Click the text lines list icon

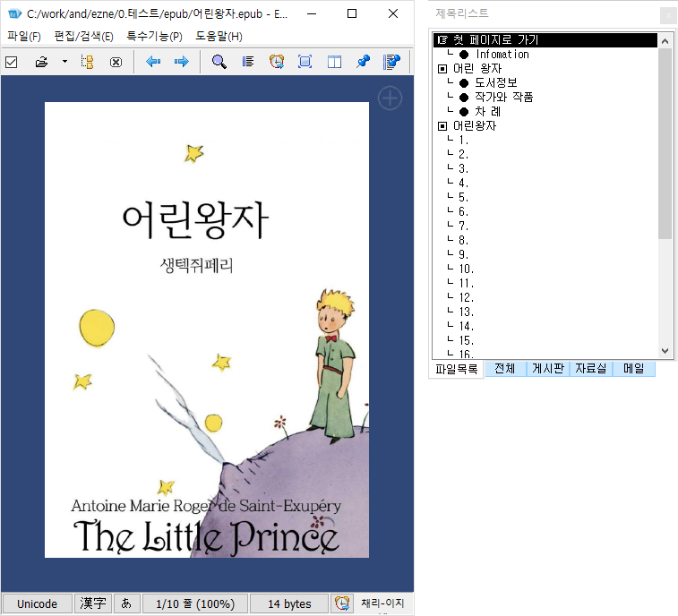tap(248, 62)
